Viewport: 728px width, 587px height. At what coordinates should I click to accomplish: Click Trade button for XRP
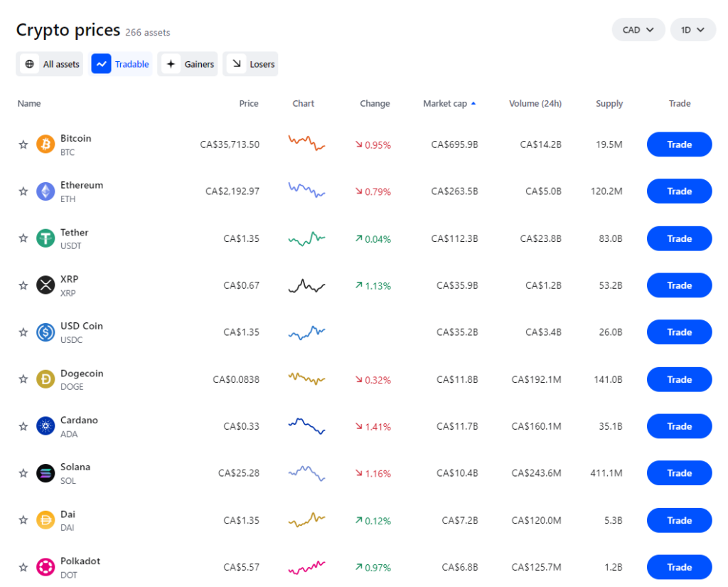click(679, 285)
